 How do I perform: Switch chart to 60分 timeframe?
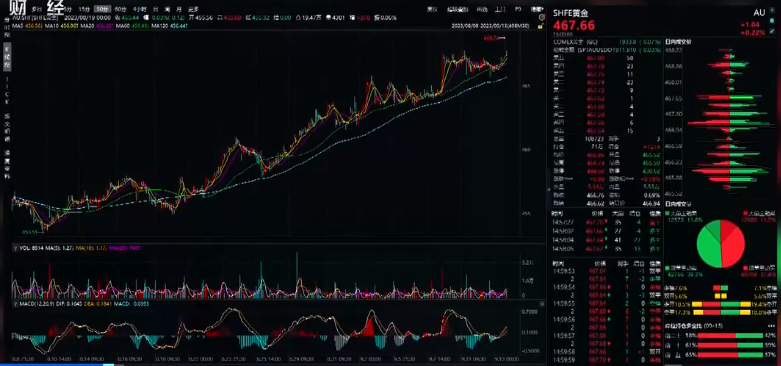point(120,9)
